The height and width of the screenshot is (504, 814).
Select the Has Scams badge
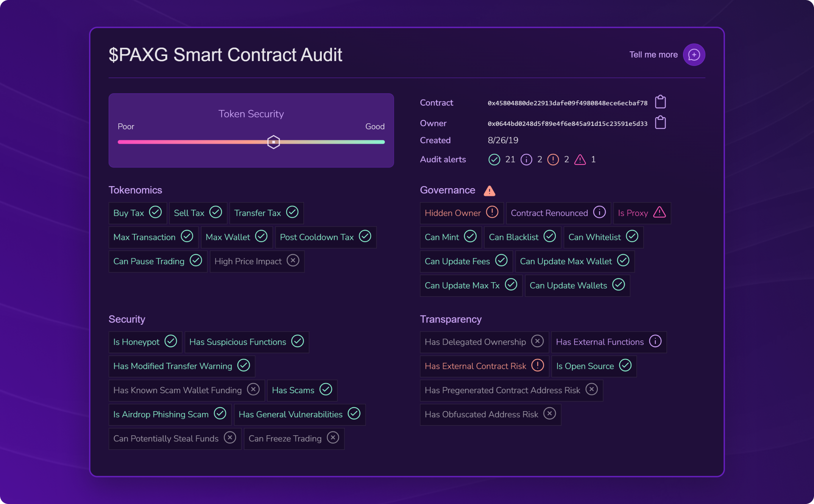click(301, 390)
